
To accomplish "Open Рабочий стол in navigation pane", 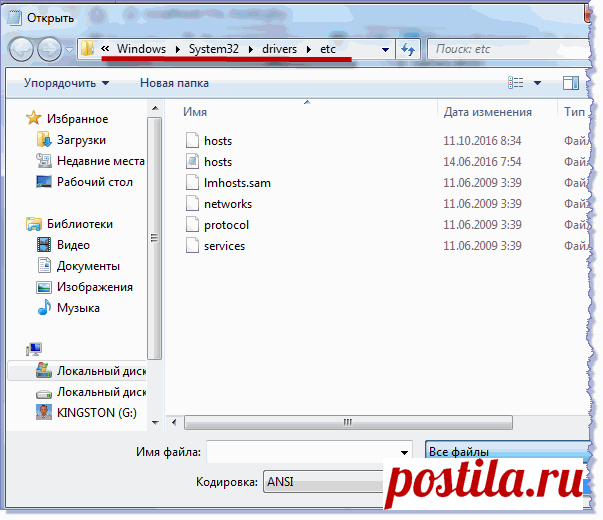I will pos(85,182).
